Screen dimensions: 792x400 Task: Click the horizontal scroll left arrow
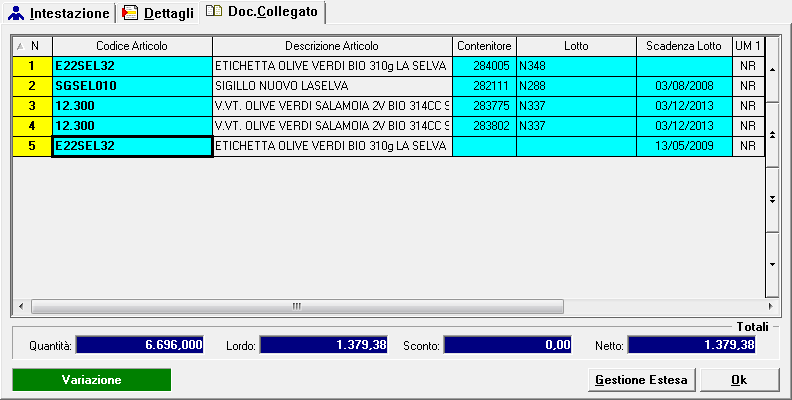21,306
